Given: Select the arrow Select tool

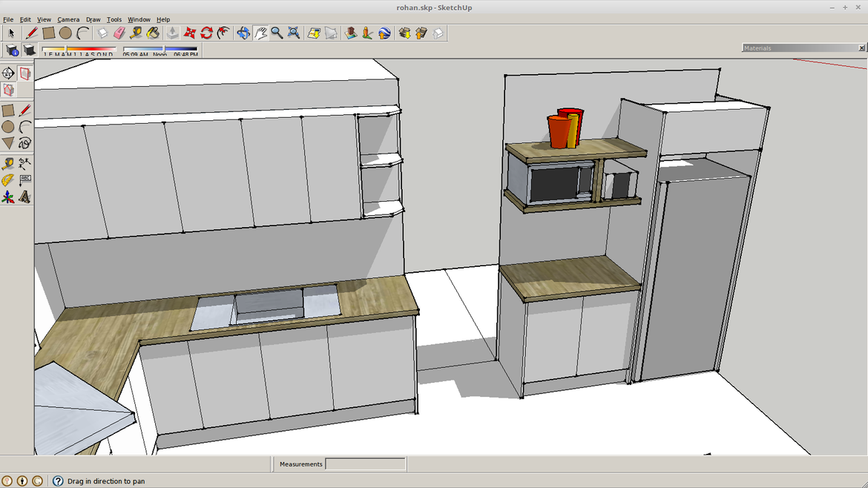Looking at the screenshot, I should point(11,33).
